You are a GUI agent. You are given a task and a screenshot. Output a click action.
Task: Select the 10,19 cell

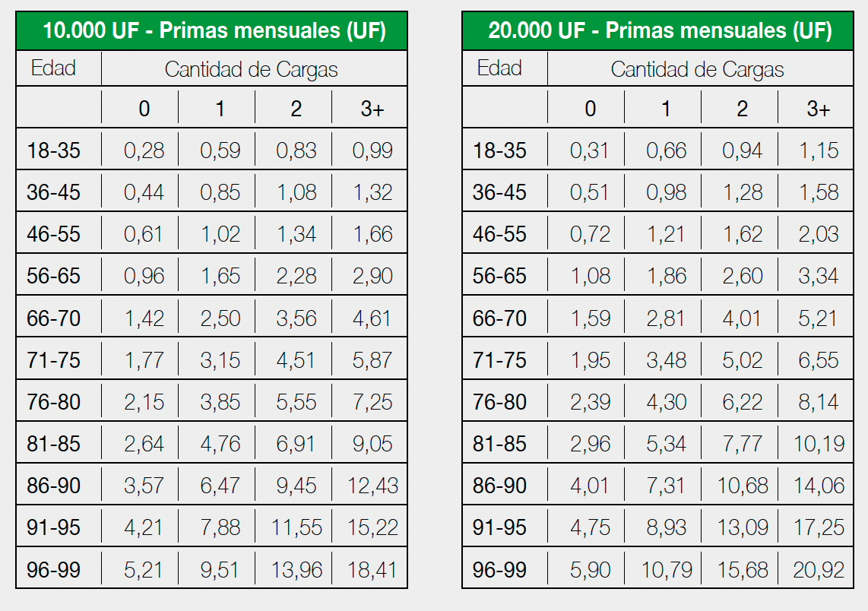[819, 444]
